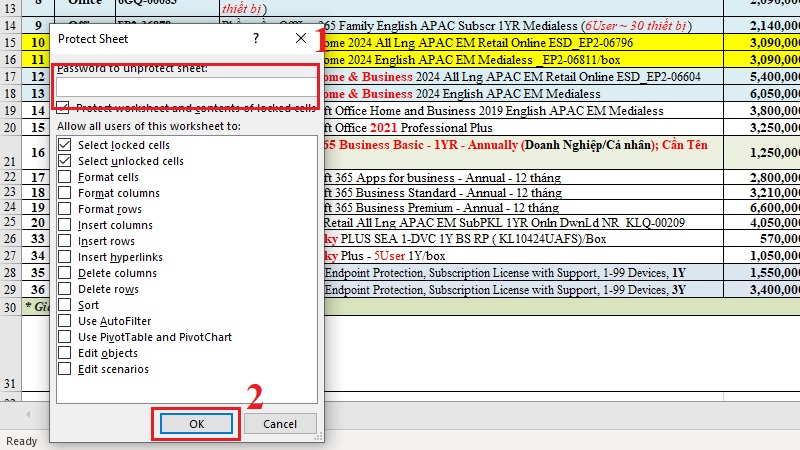Check the Insert rows checkbox
The height and width of the screenshot is (450, 800).
tap(64, 241)
